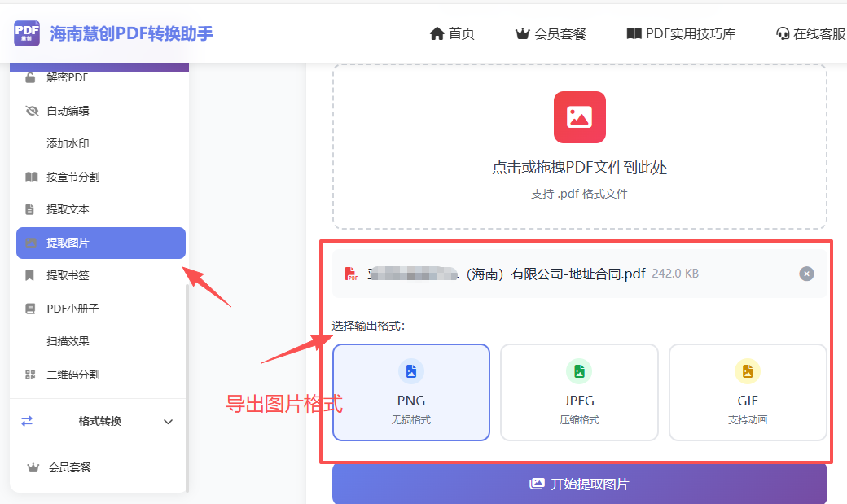This screenshot has height=504, width=847.
Task: Select the highlighted 提取图片 item
Action: (100, 243)
